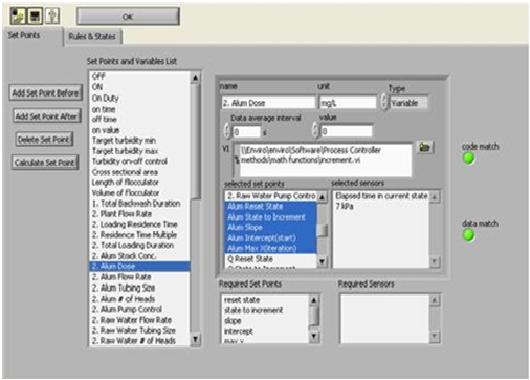The height and width of the screenshot is (380, 530).
Task: Open the Type selector showing Variable
Action: 408,103
